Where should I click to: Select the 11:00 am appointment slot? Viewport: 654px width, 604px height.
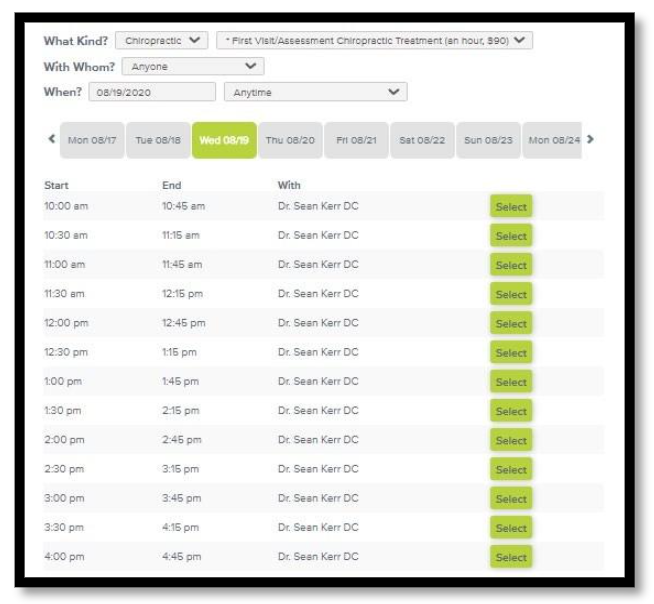coord(510,266)
